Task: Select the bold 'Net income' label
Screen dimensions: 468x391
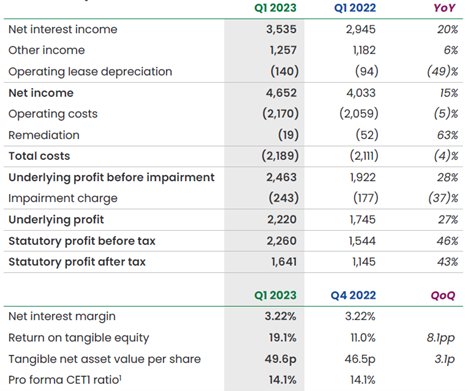Action: 41,93
